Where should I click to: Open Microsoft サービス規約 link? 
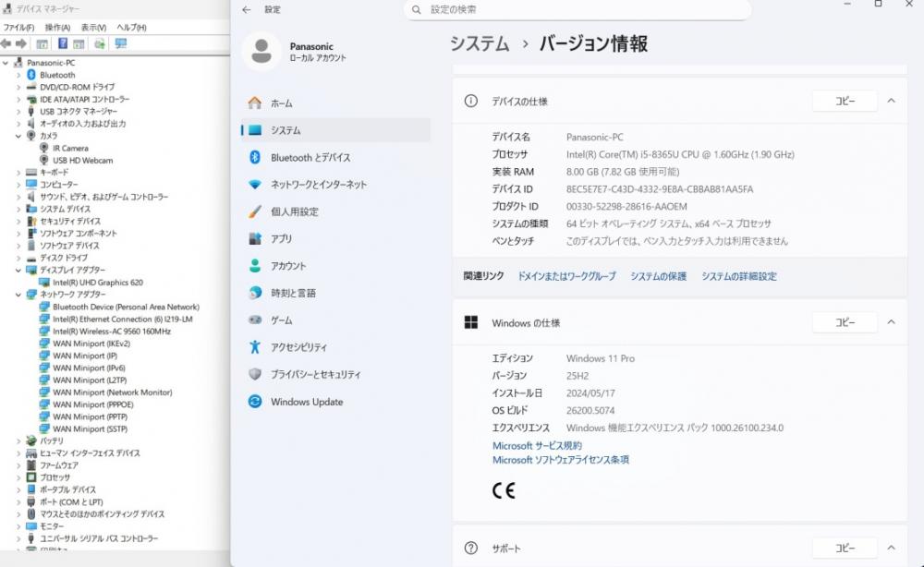pyautogui.click(x=537, y=446)
